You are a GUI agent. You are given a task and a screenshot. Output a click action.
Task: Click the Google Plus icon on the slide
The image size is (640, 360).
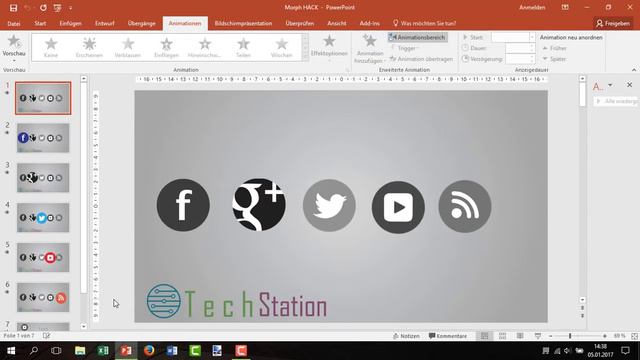click(259, 204)
